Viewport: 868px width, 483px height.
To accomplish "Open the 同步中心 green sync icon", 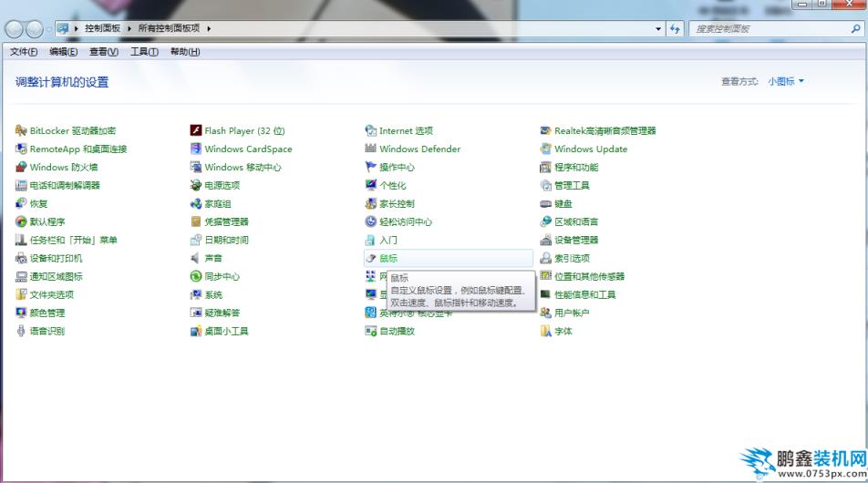I will pyautogui.click(x=196, y=277).
